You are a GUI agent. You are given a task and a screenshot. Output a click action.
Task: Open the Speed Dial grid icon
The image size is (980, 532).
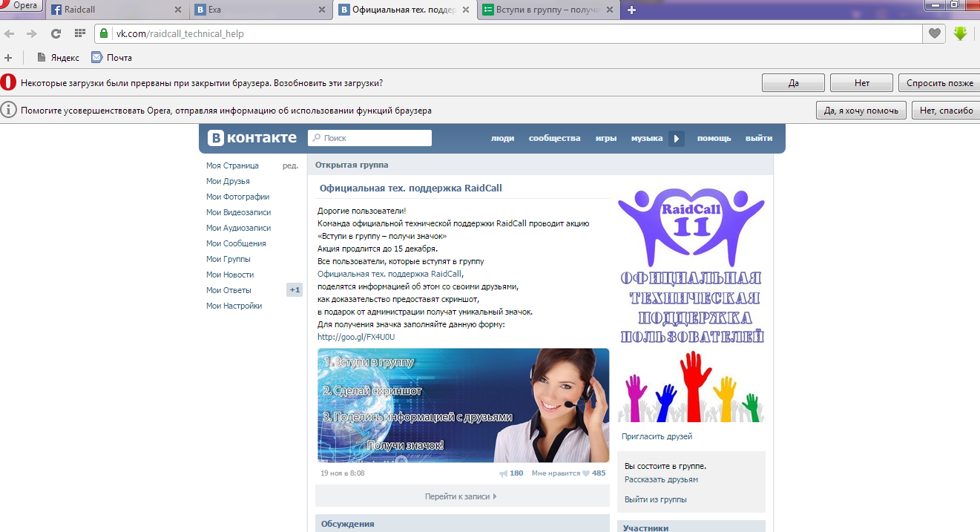pyautogui.click(x=80, y=33)
